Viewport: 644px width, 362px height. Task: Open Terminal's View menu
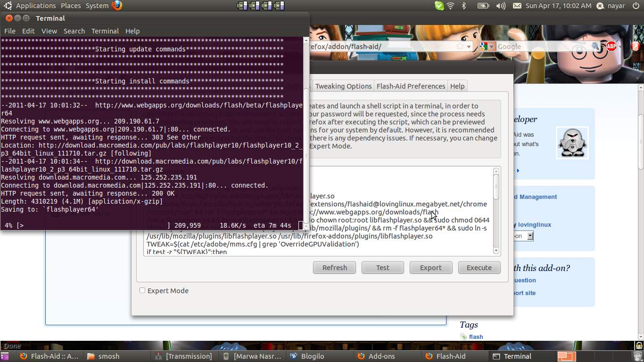(x=49, y=31)
